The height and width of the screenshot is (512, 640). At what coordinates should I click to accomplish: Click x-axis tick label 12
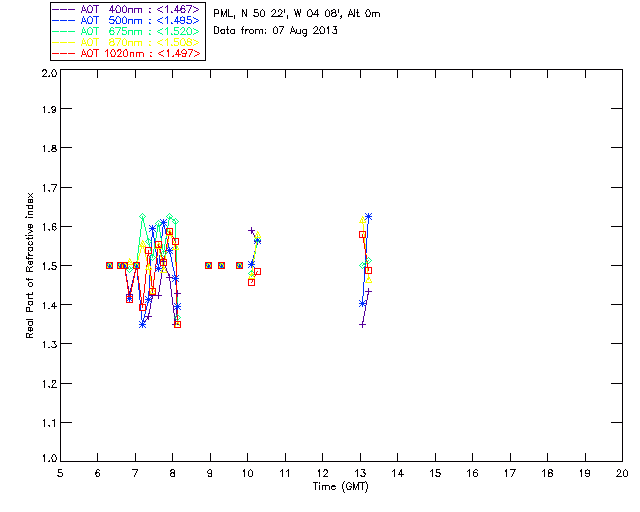(x=322, y=473)
